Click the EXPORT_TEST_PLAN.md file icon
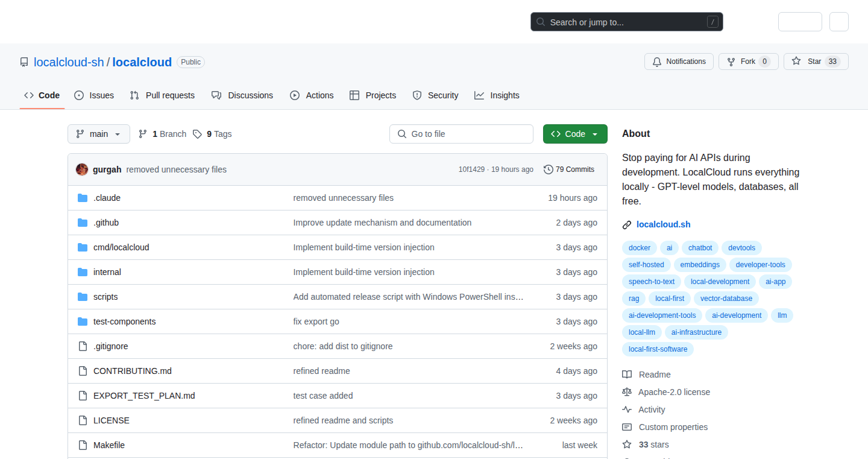The width and height of the screenshot is (868, 459). (x=83, y=396)
